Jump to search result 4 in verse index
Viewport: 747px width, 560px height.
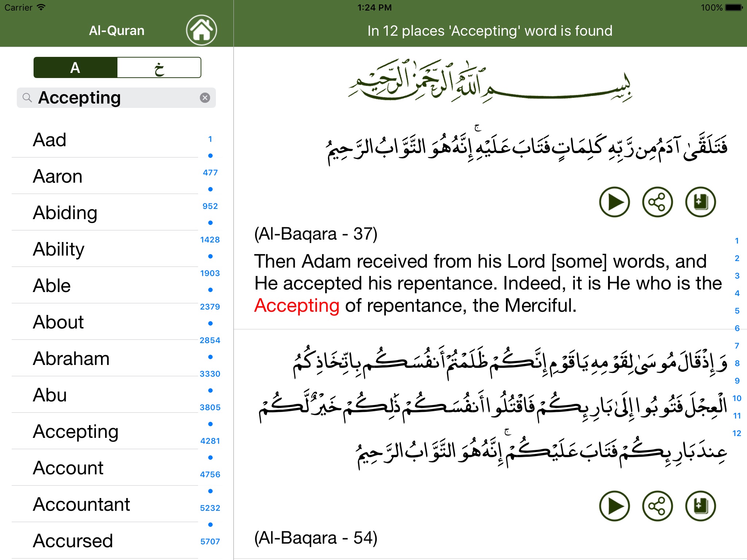pyautogui.click(x=737, y=293)
